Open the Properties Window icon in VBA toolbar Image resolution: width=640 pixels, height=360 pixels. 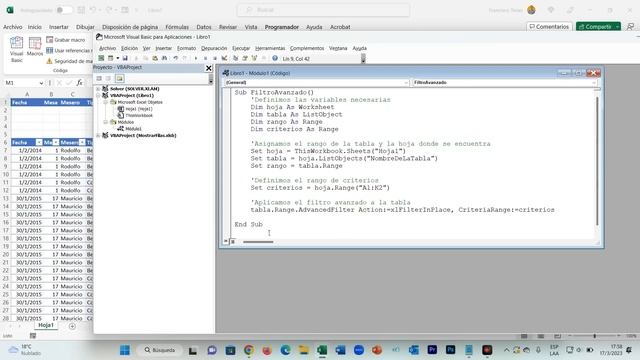245,58
